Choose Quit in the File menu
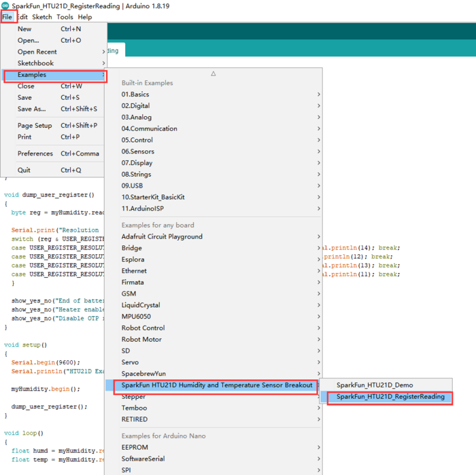This screenshot has height=475, width=476. click(x=54, y=170)
